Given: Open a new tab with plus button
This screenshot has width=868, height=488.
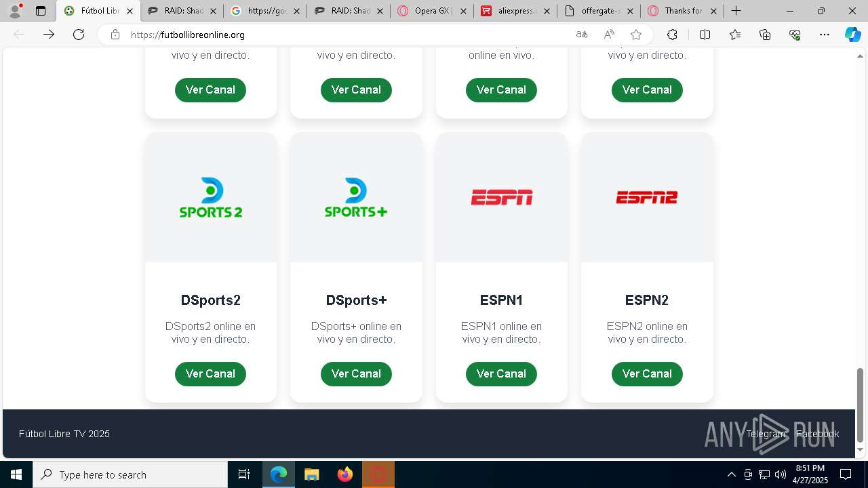Looking at the screenshot, I should (736, 11).
